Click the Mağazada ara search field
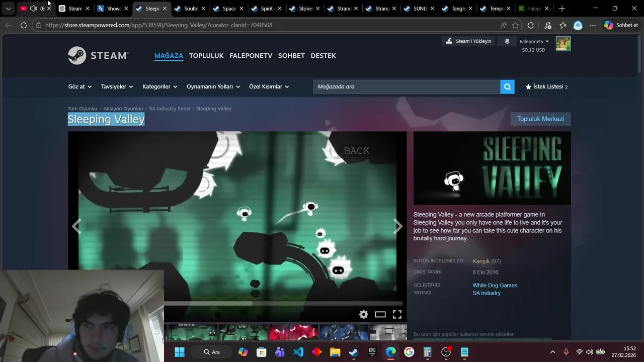The image size is (644, 362). coord(407,86)
